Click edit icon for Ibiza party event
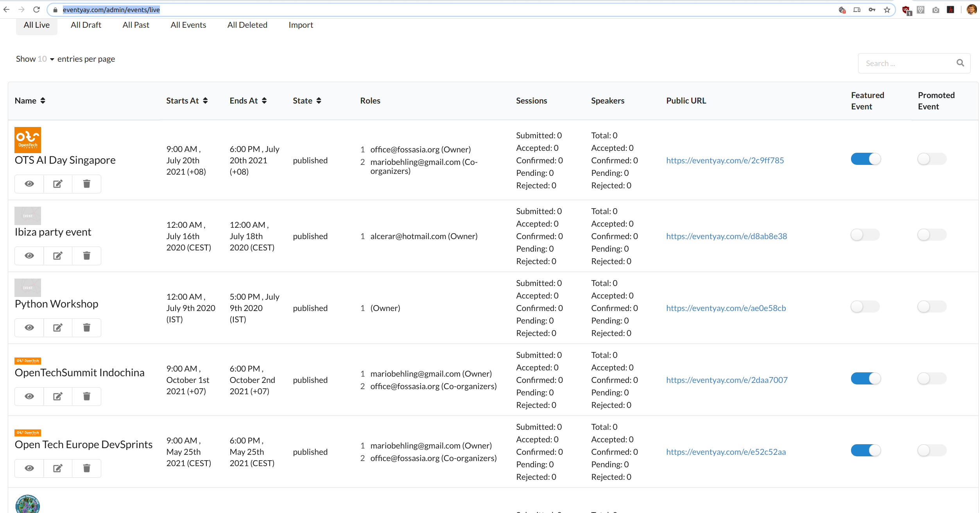Image resolution: width=980 pixels, height=513 pixels. pos(58,256)
